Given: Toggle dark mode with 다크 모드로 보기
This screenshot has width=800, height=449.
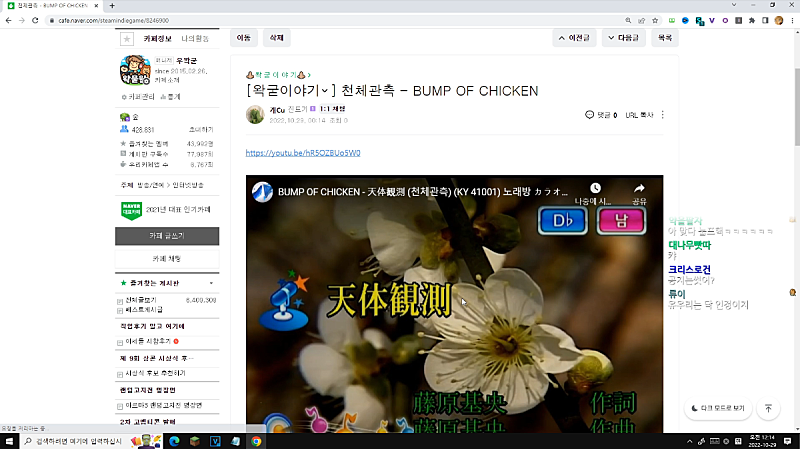Looking at the screenshot, I should (718, 408).
